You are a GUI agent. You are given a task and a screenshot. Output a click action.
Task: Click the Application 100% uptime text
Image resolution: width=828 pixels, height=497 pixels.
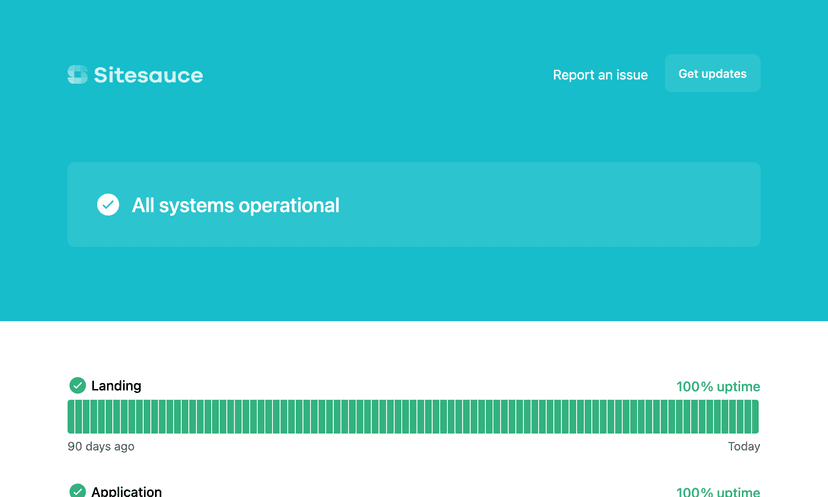point(718,492)
